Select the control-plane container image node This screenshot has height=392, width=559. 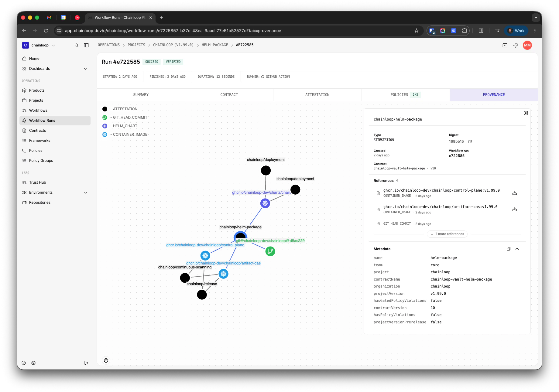point(205,256)
